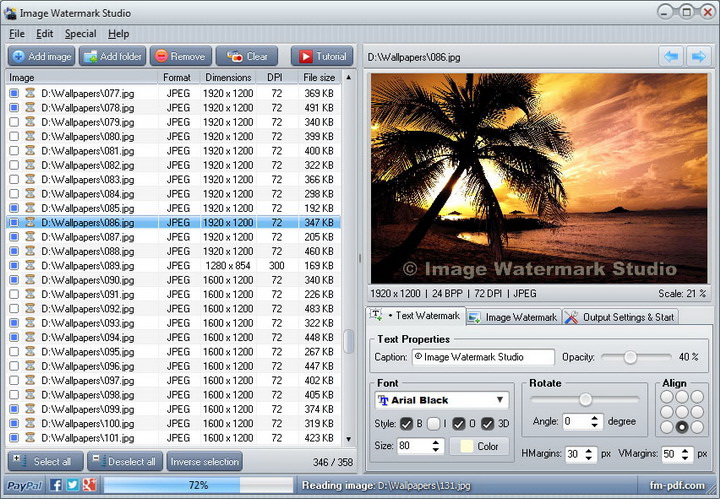Click the Twitter icon in status bar
The height and width of the screenshot is (499, 720).
point(72,485)
